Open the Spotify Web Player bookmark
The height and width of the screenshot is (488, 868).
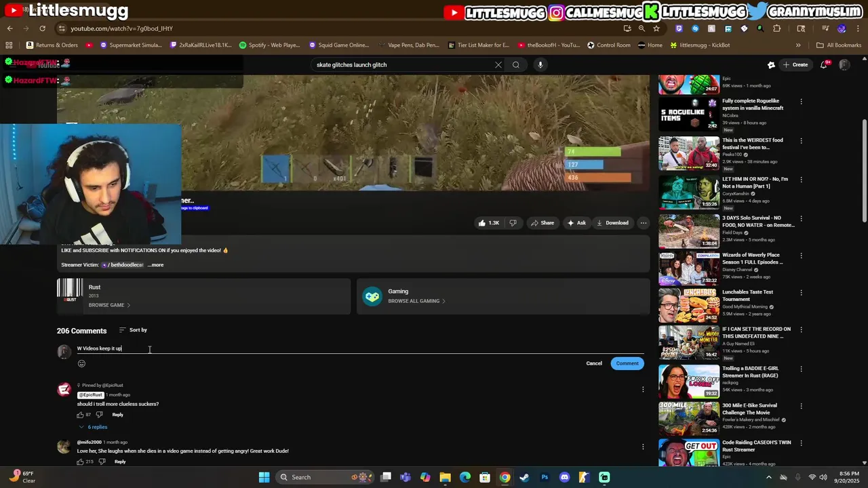269,45
